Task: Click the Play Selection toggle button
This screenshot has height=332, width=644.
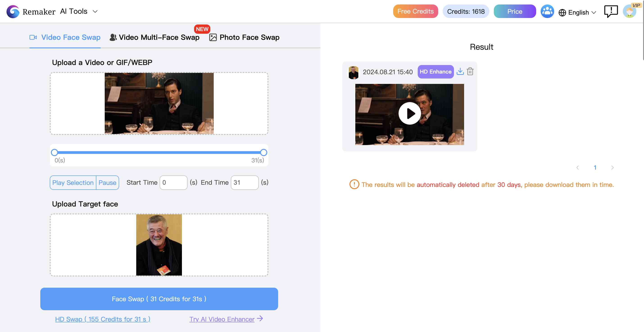Action: click(73, 182)
